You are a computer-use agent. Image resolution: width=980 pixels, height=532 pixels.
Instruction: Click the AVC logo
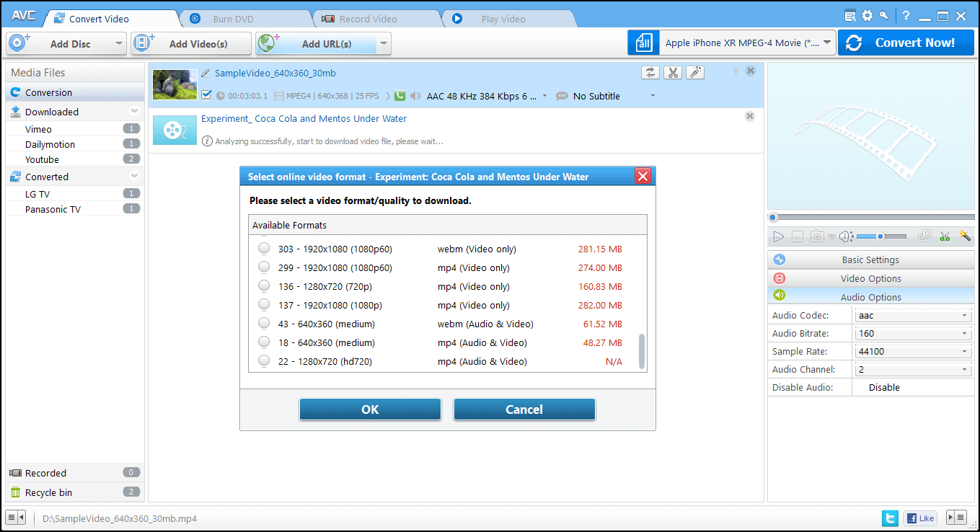(23, 17)
